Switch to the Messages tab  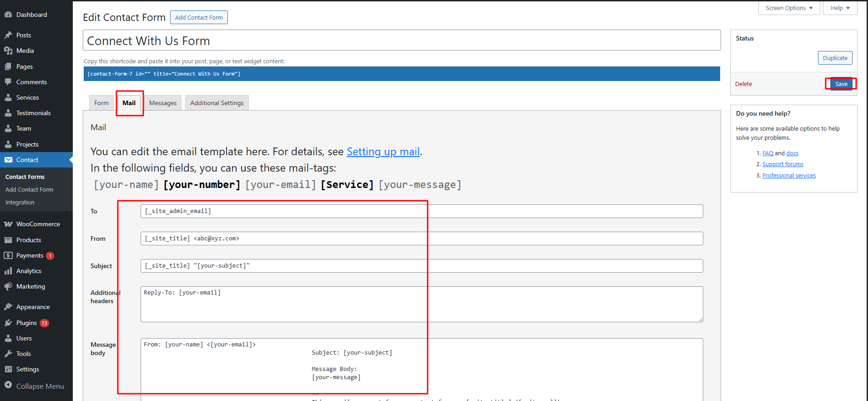pos(163,103)
